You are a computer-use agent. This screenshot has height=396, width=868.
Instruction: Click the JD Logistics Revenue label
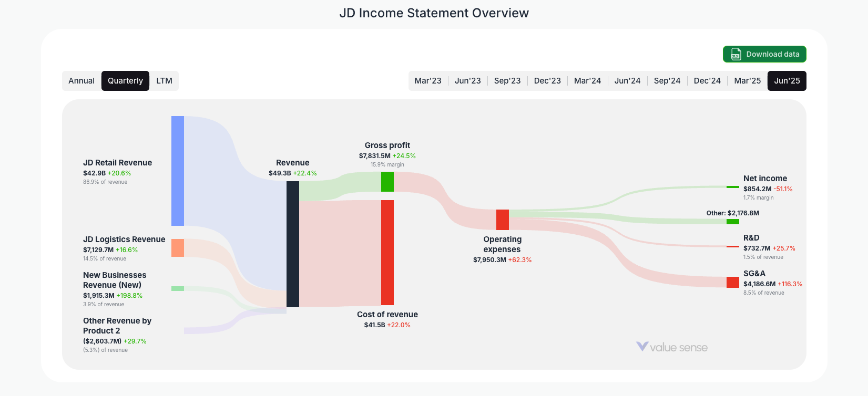pos(124,239)
